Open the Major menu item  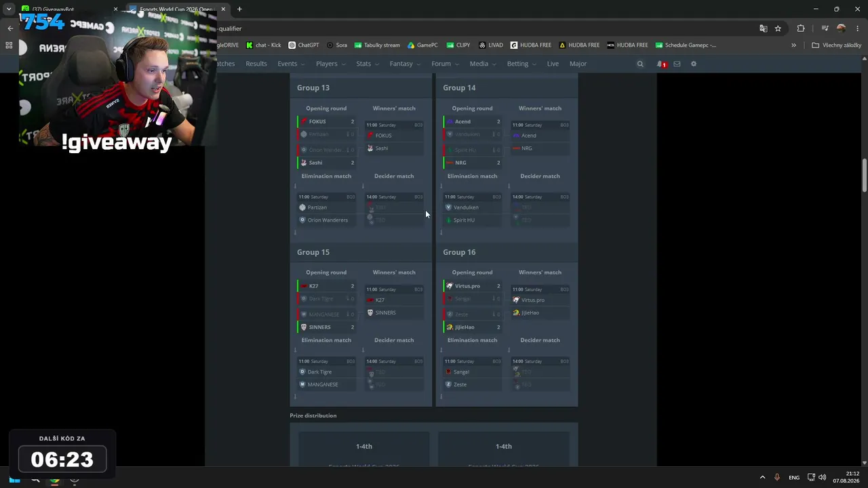point(578,64)
